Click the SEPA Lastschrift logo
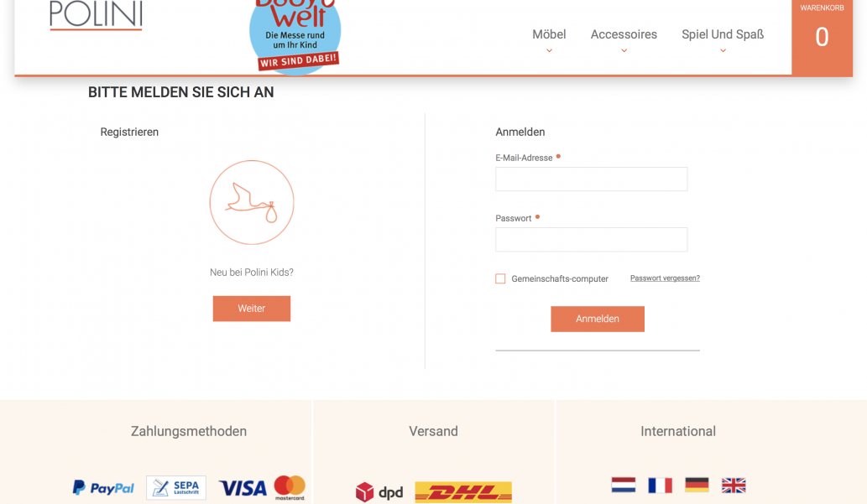 point(176,487)
